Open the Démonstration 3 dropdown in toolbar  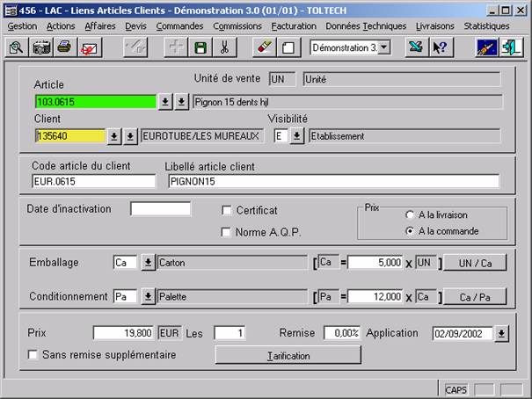coord(384,47)
